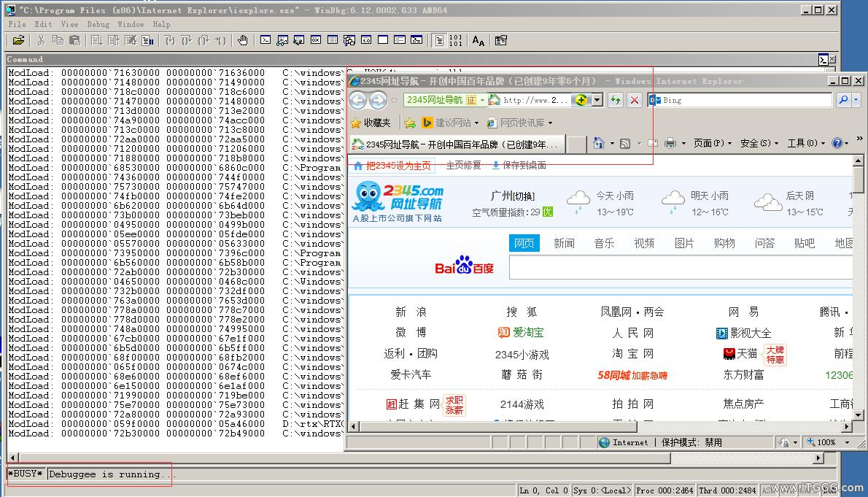Open the 100% zoom level control in IE

tap(828, 442)
